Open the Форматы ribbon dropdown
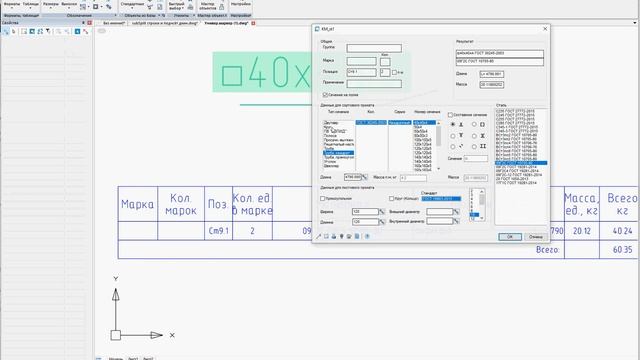640x360 pixels. point(12,5)
